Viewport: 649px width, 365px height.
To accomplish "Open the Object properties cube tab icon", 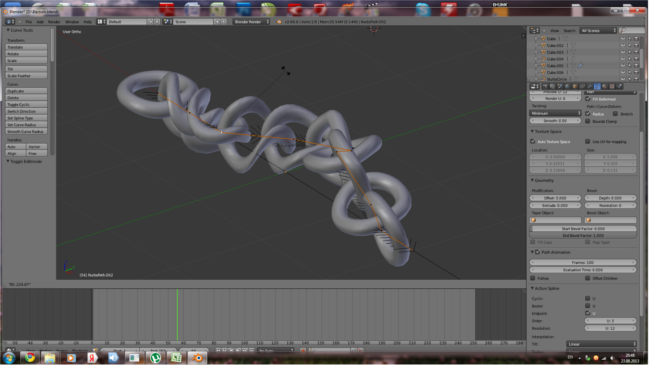I will click(575, 86).
